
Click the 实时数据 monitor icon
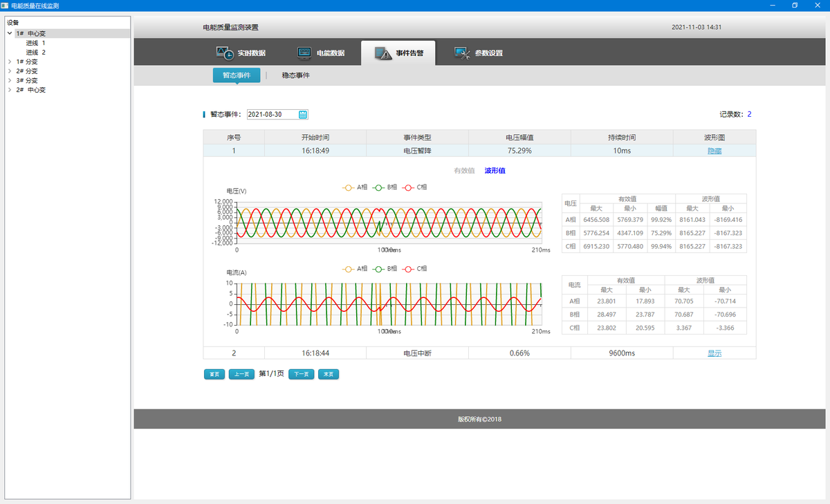click(x=224, y=53)
